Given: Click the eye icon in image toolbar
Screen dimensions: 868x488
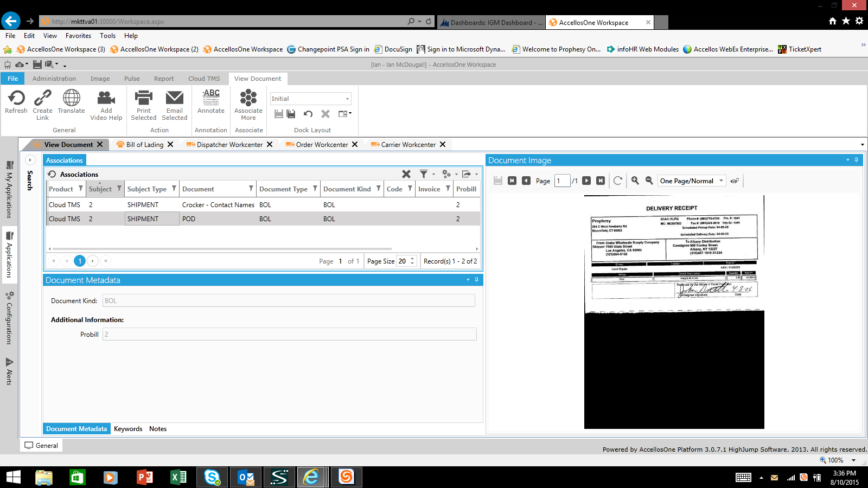Looking at the screenshot, I should [735, 181].
